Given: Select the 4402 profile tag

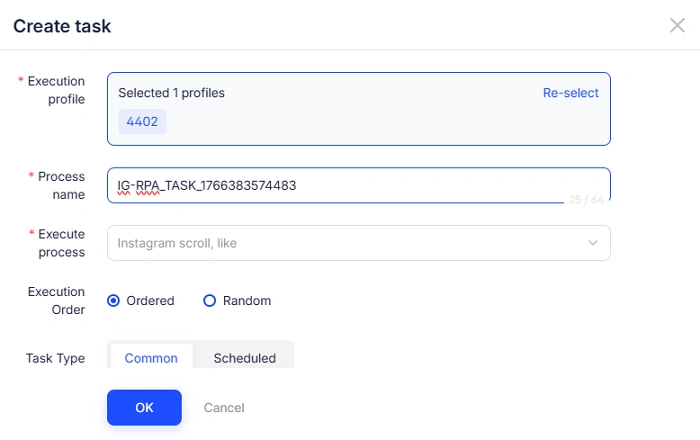Looking at the screenshot, I should click(142, 122).
